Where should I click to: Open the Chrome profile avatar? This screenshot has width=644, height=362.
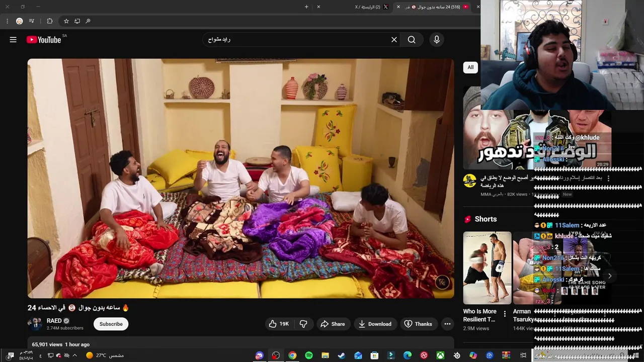19,21
